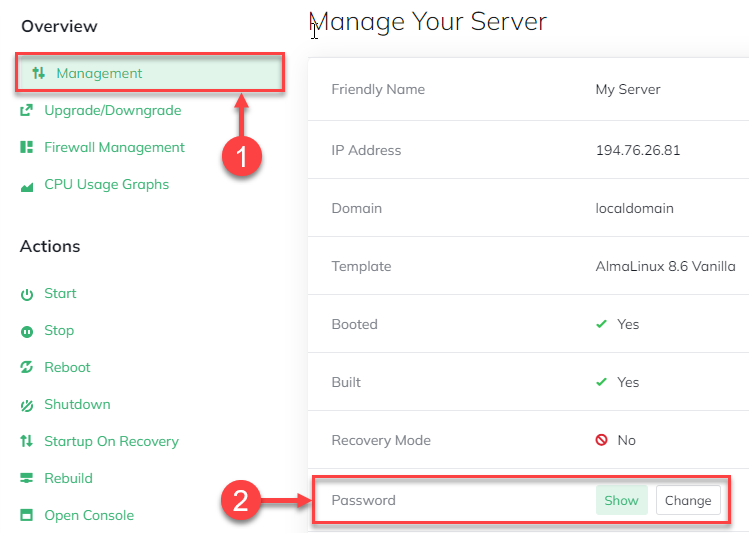
Task: Click the Reboot refresh icon
Action: click(26, 368)
